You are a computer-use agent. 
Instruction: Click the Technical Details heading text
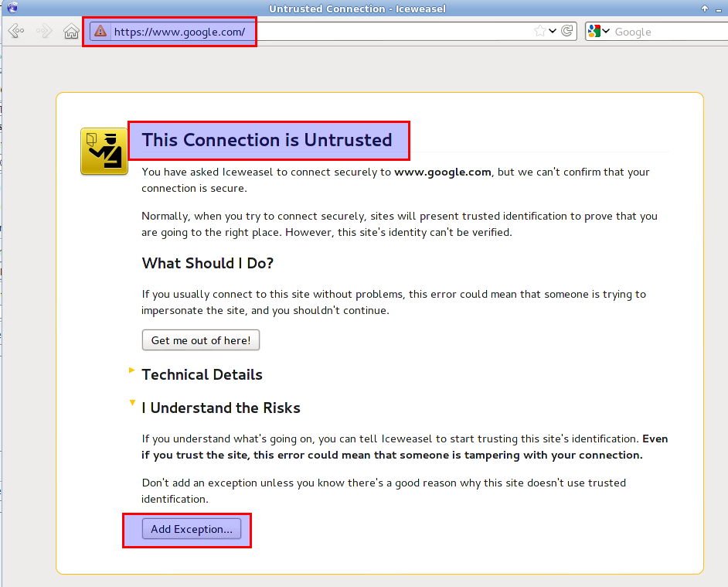point(202,374)
